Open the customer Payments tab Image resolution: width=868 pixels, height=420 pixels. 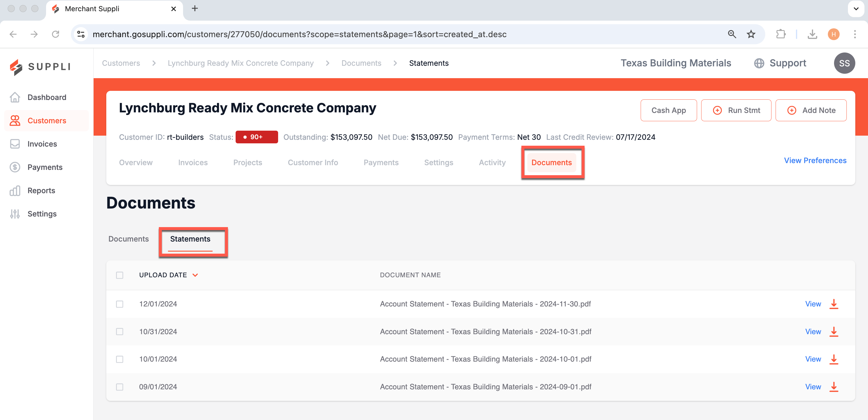coord(381,163)
